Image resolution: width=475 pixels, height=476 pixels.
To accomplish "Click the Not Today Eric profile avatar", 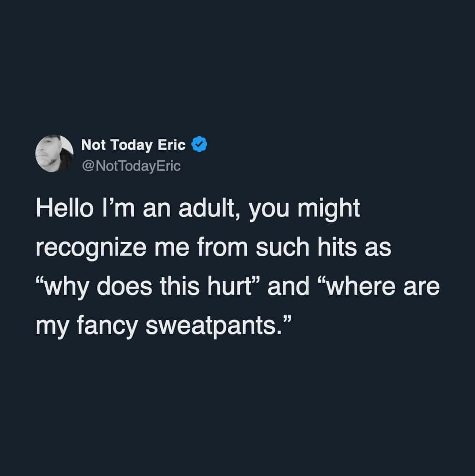I will click(54, 154).
